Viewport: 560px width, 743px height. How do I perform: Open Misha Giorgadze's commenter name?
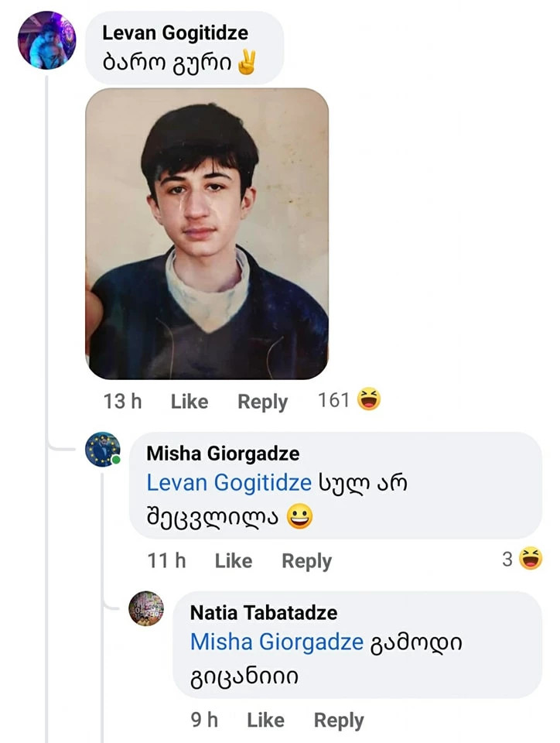click(223, 454)
